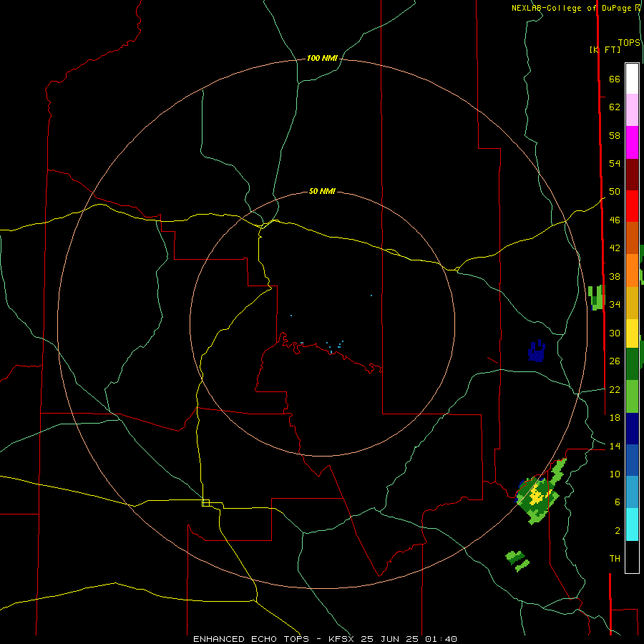
Task: Click the light blue legend swatch
Action: pos(632,492)
